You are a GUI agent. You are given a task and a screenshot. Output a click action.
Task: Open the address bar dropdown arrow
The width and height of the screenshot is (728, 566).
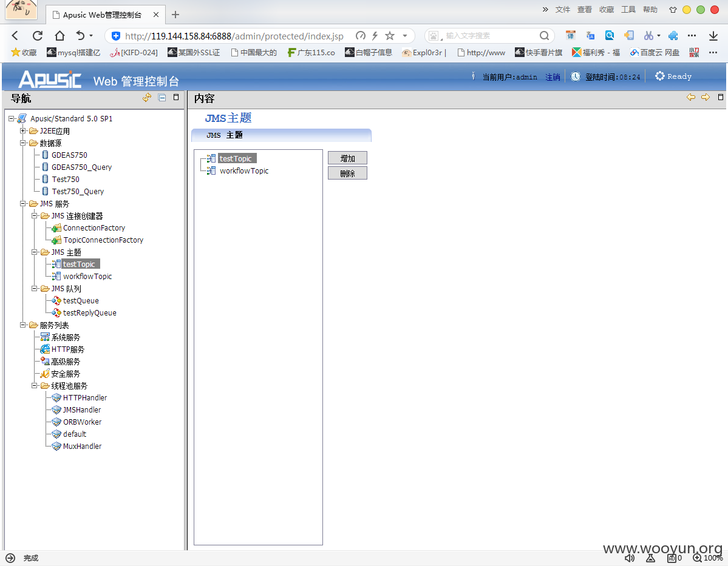click(405, 36)
